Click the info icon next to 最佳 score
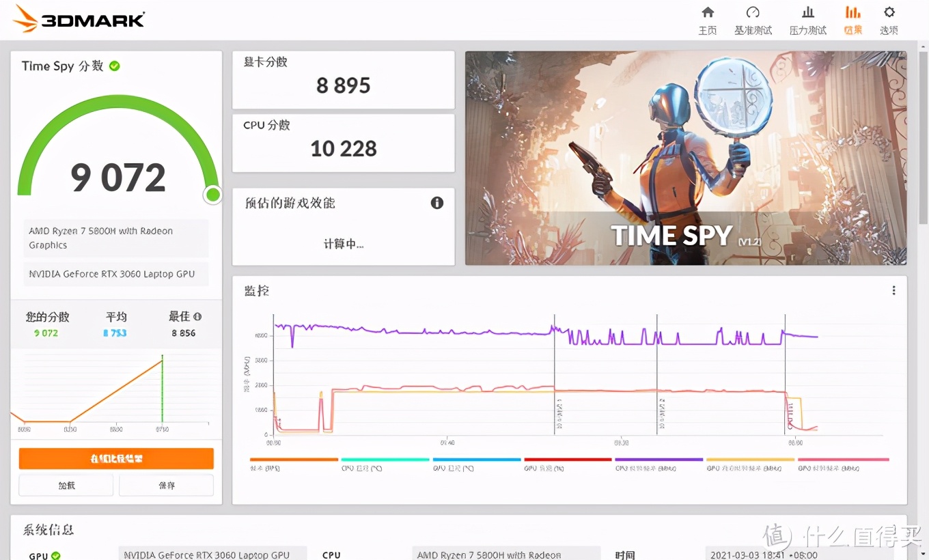This screenshot has width=929, height=560. coord(198,316)
